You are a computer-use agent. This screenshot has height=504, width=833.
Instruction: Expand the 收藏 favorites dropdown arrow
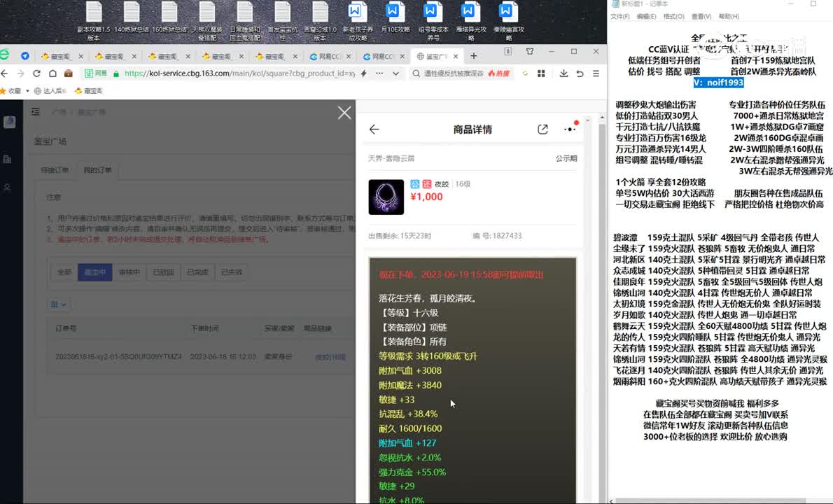(27, 91)
